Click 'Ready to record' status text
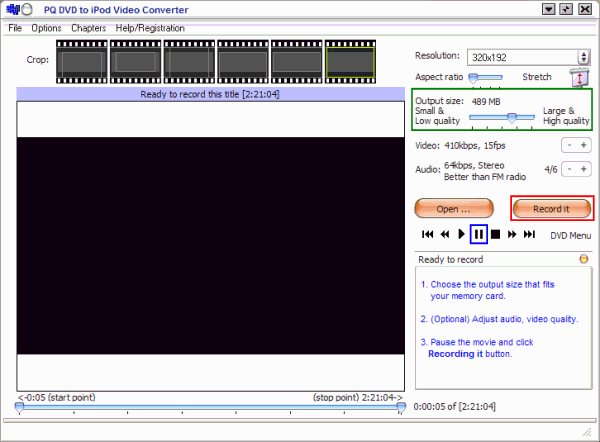This screenshot has width=600, height=442. point(451,259)
